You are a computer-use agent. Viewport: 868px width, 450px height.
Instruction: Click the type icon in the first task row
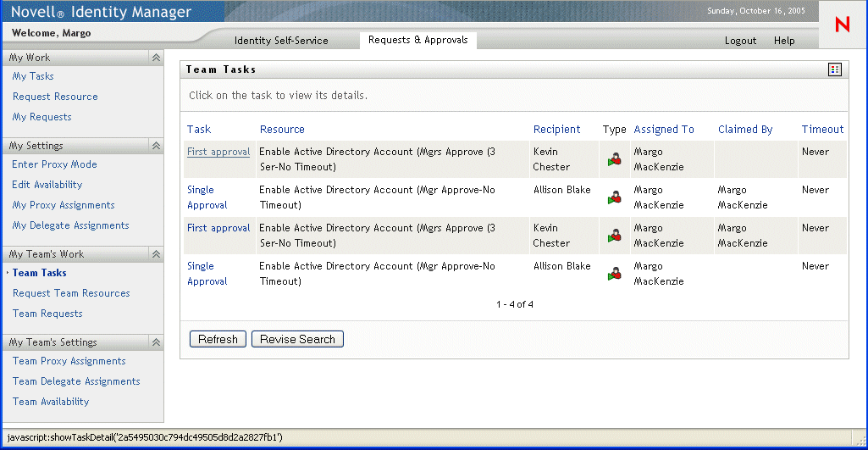tap(616, 159)
